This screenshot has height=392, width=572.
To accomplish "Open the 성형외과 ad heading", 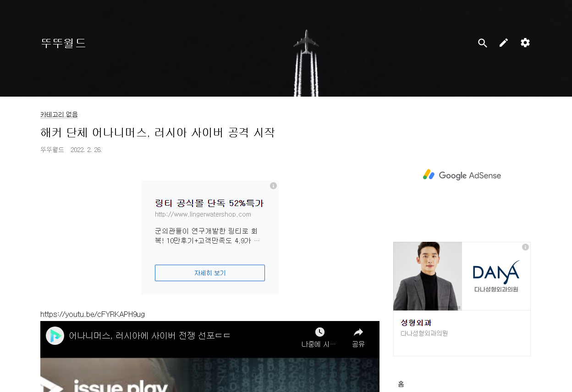I will pos(416,323).
